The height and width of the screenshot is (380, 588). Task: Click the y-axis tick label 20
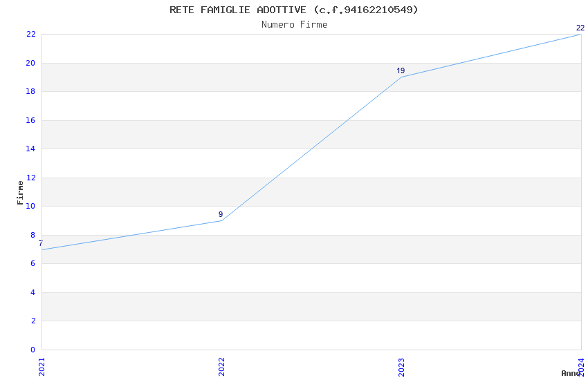(x=30, y=63)
